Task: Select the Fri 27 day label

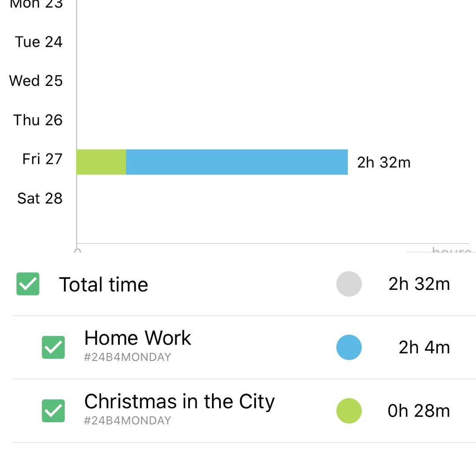Action: pyautogui.click(x=42, y=159)
